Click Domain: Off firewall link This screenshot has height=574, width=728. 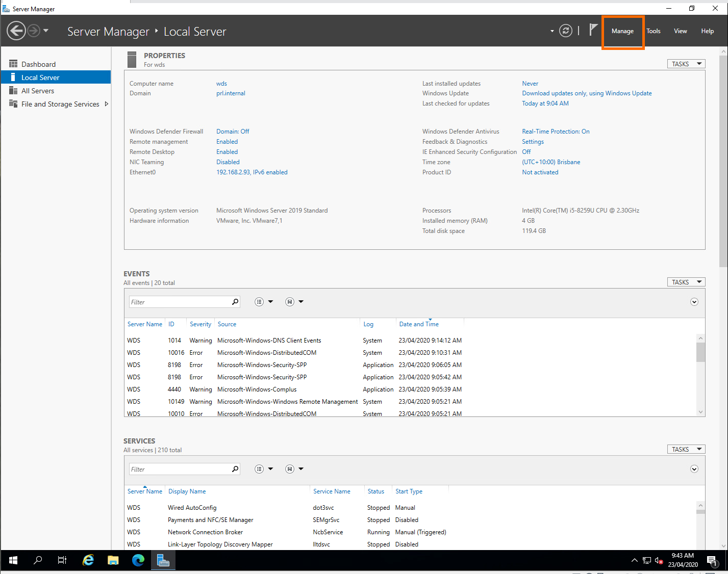click(233, 132)
